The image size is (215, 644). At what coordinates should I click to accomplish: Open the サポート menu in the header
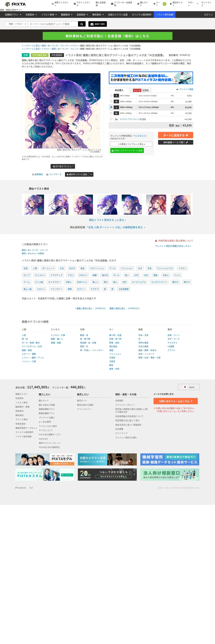tap(193, 4)
